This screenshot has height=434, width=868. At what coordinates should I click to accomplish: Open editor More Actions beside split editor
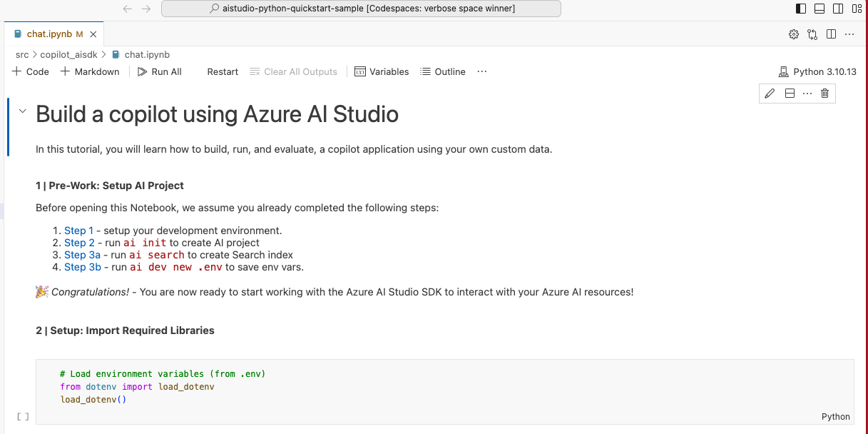coord(849,34)
